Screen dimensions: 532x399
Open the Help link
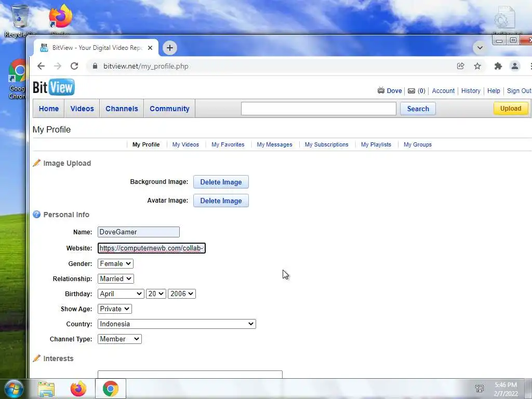[494, 90]
